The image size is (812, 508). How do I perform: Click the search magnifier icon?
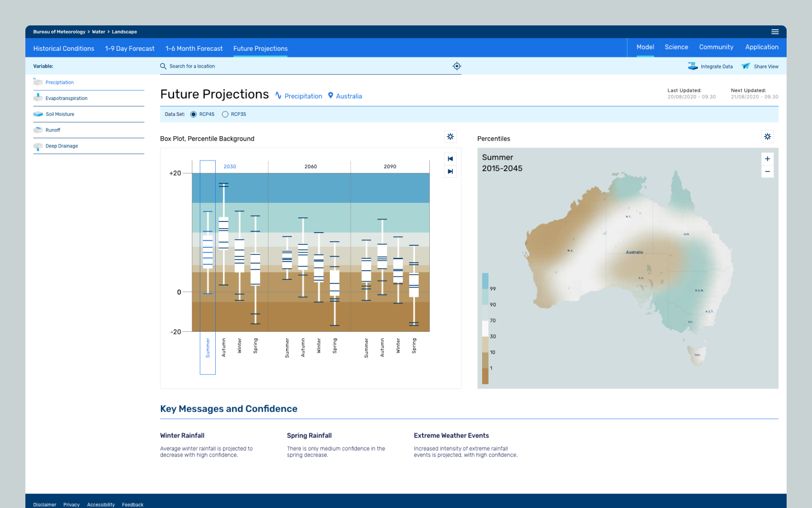click(163, 66)
